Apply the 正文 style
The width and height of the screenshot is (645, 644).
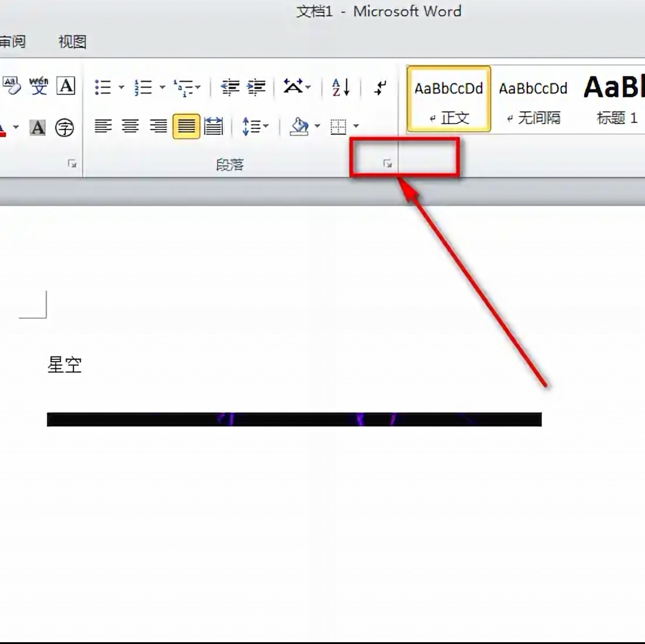(x=449, y=99)
